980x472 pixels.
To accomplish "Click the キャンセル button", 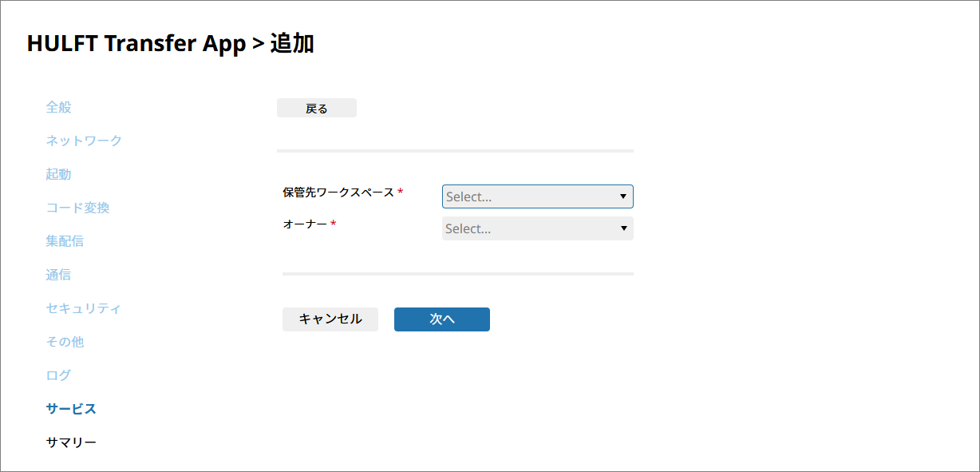I will 330,319.
